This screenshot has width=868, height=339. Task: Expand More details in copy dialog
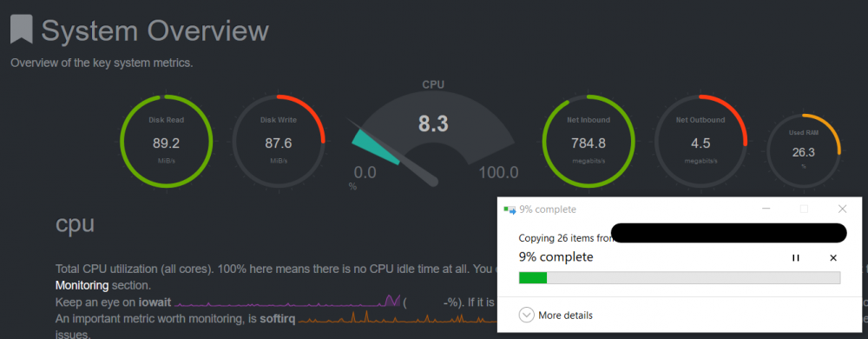click(556, 316)
